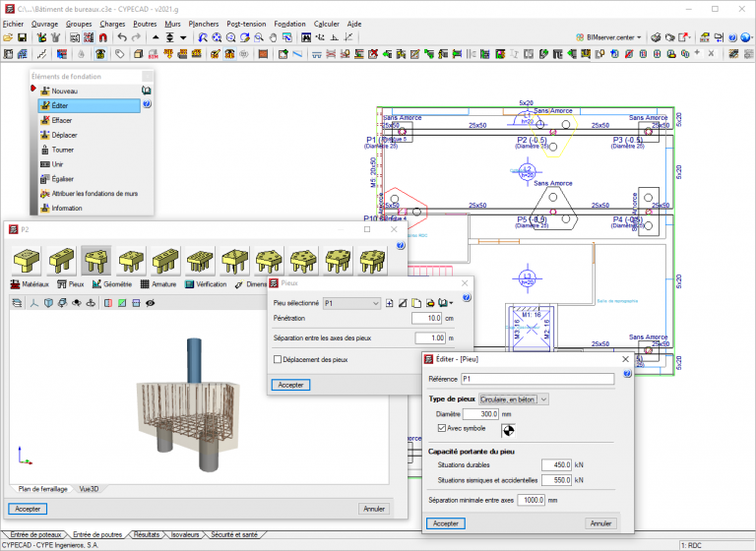Enable the Déplacement des pieux checkbox
This screenshot has height=551, width=756.
278,360
